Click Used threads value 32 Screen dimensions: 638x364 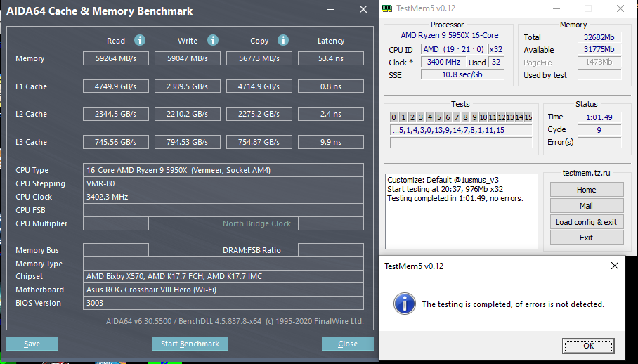pos(496,62)
